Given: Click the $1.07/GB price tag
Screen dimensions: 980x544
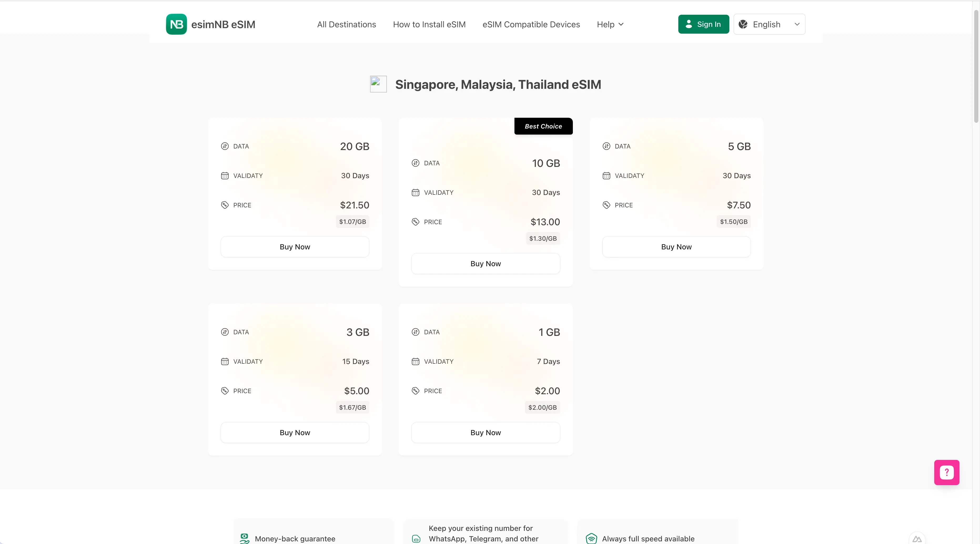Looking at the screenshot, I should point(352,222).
